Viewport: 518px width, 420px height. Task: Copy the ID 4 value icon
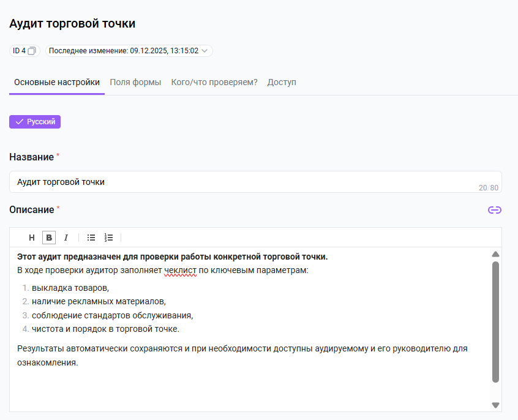32,51
